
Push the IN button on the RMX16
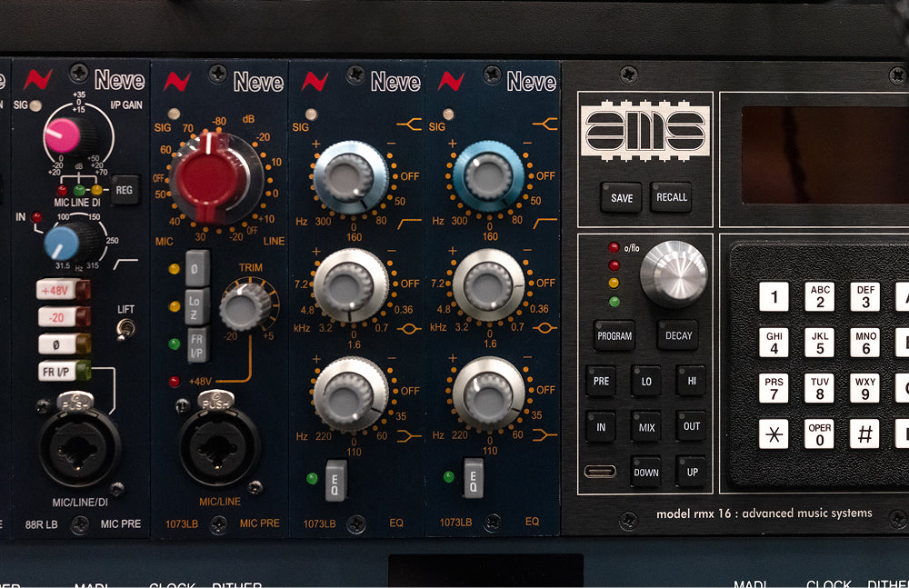601,427
